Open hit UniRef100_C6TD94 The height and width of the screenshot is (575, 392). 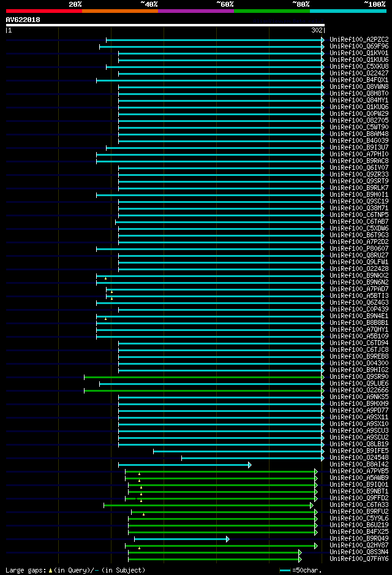point(359,343)
